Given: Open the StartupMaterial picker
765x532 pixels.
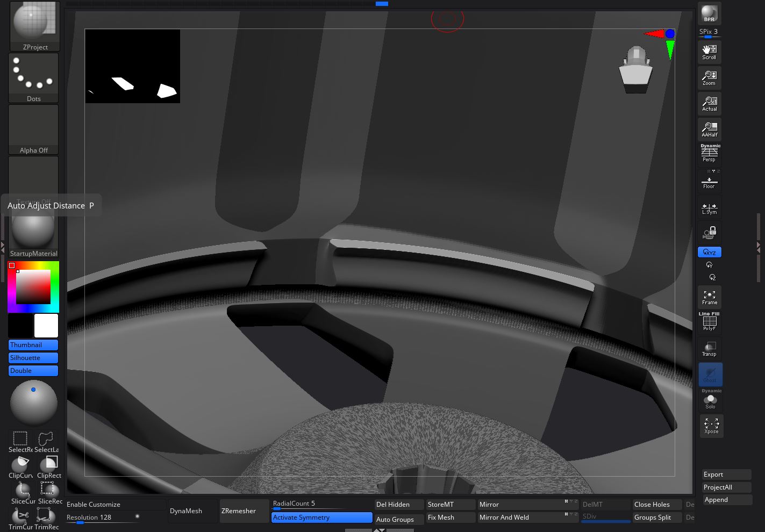Looking at the screenshot, I should (33, 232).
